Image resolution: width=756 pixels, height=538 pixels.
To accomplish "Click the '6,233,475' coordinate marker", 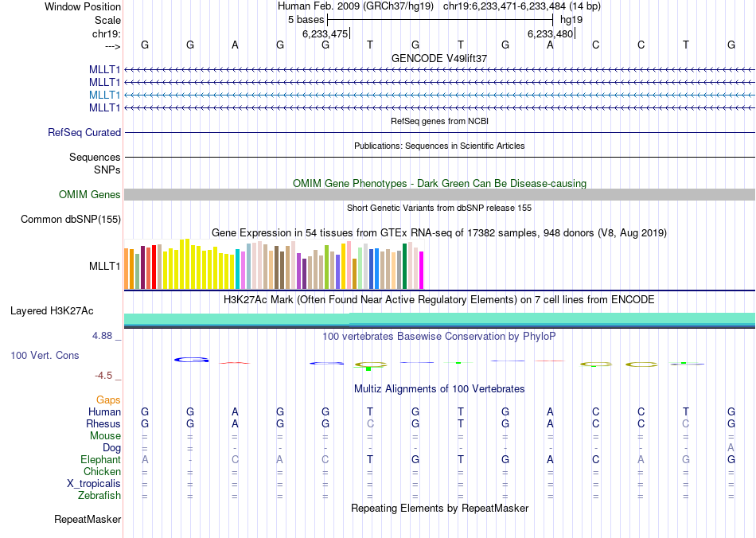I will [325, 33].
